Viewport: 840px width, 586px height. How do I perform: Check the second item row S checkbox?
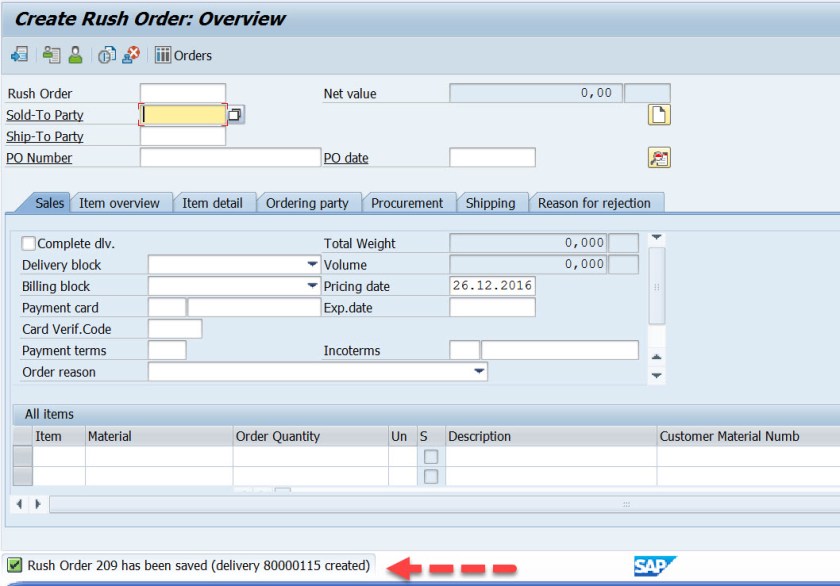(431, 477)
